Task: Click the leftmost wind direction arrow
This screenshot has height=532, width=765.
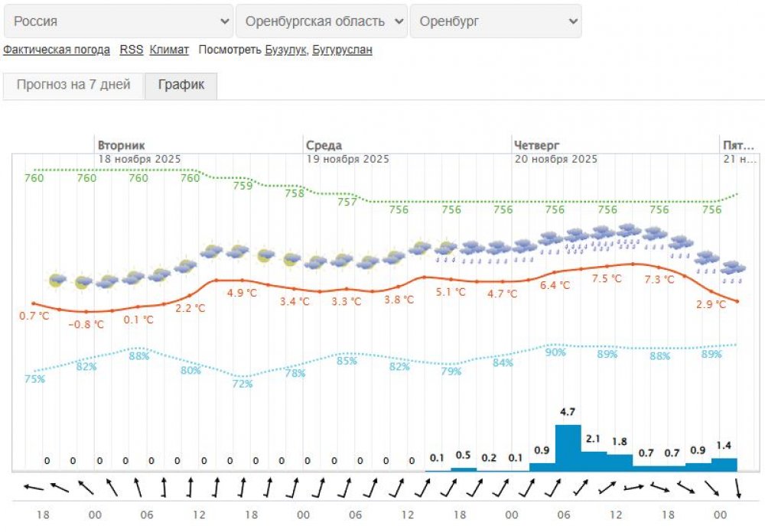Action: pyautogui.click(x=33, y=487)
